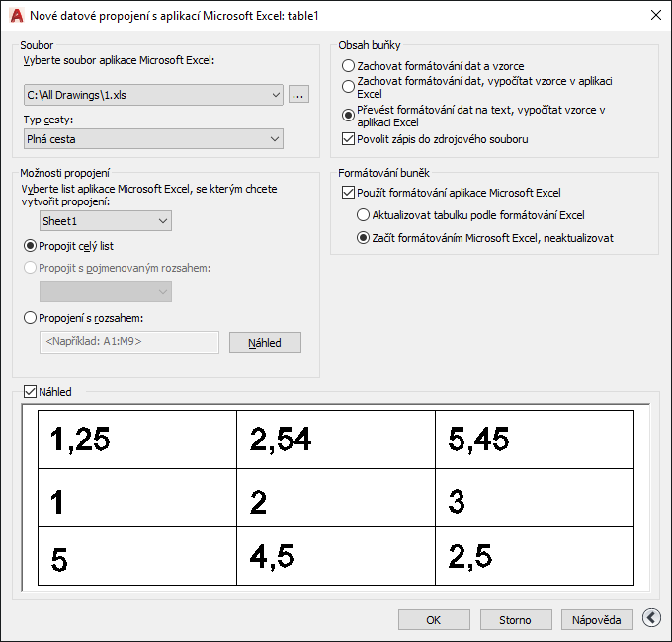This screenshot has height=642, width=672.
Task: Select Zachovat formátování dat a vzorce
Action: coord(348,66)
